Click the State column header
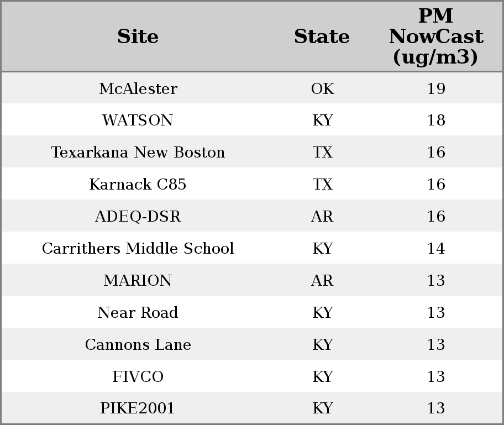Viewport: 504px width, 425px height. (x=322, y=36)
